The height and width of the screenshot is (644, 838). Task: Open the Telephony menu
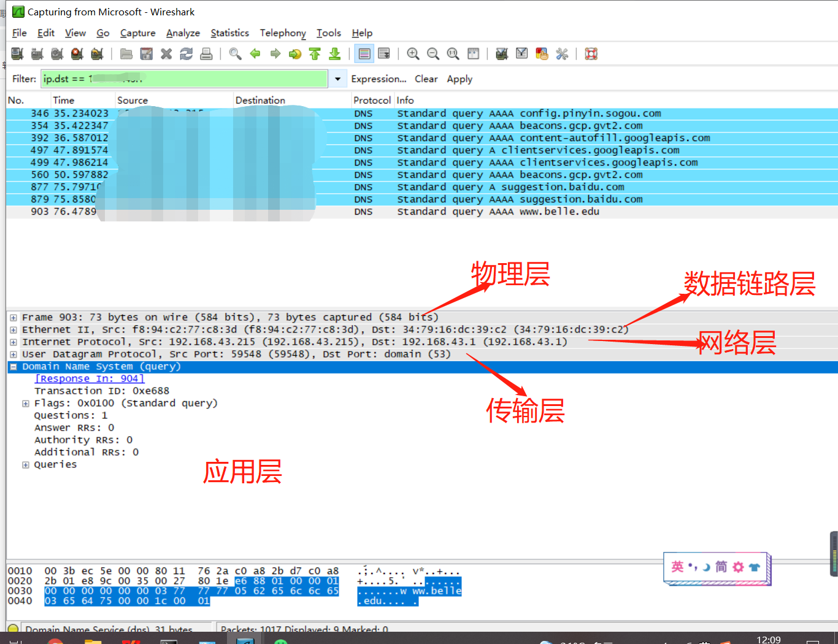pyautogui.click(x=283, y=33)
